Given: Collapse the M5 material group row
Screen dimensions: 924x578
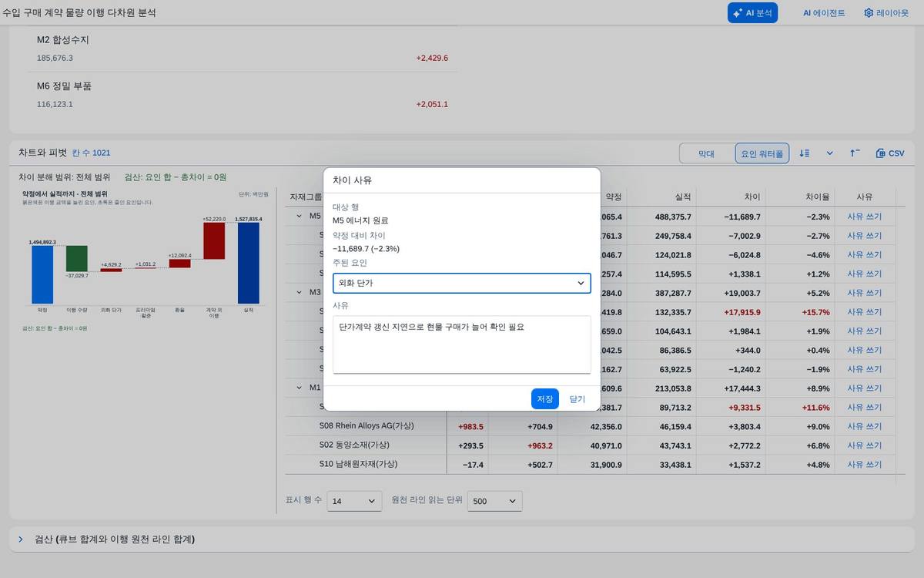Looking at the screenshot, I should click(299, 216).
